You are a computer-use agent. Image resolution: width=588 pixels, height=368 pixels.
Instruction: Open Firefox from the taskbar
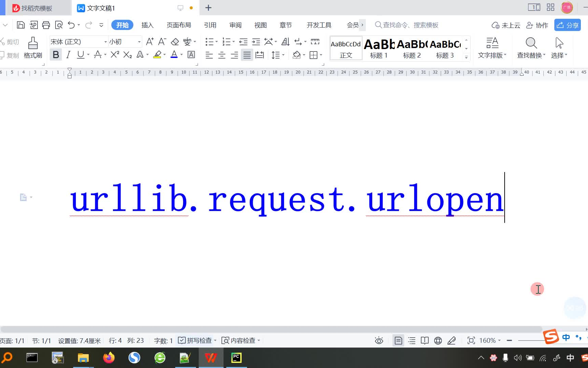(x=109, y=358)
